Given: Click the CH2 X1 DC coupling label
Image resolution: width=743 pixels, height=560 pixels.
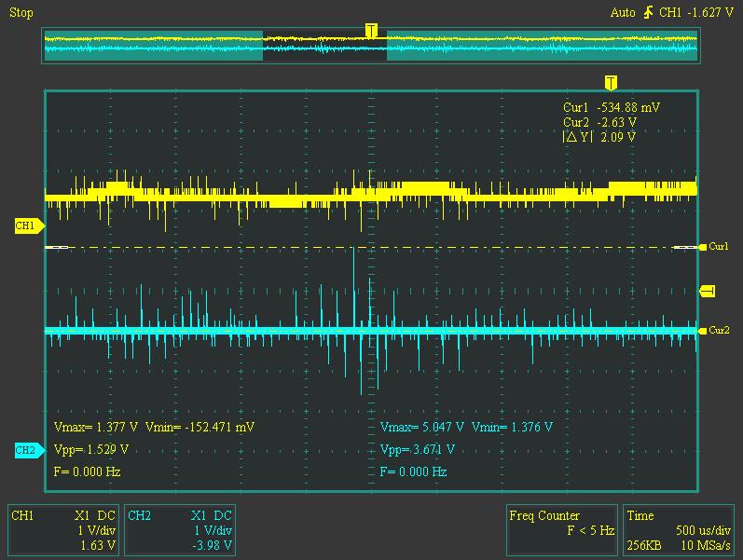Looking at the screenshot, I should coord(212,515).
